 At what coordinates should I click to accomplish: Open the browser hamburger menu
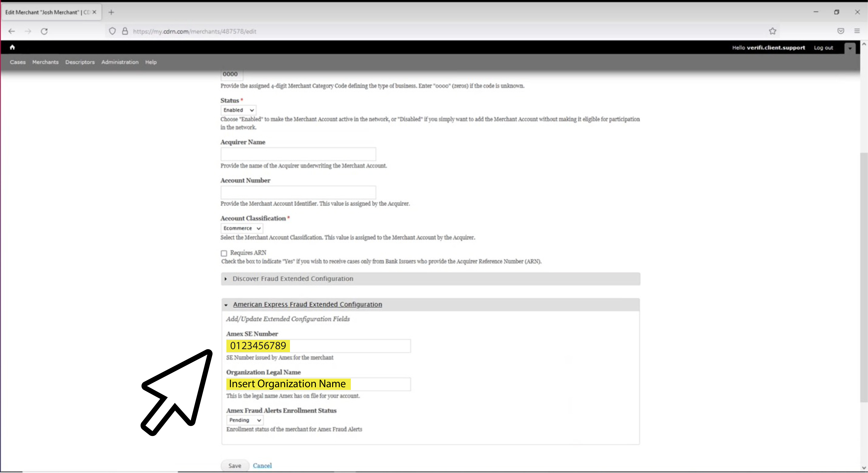click(857, 31)
